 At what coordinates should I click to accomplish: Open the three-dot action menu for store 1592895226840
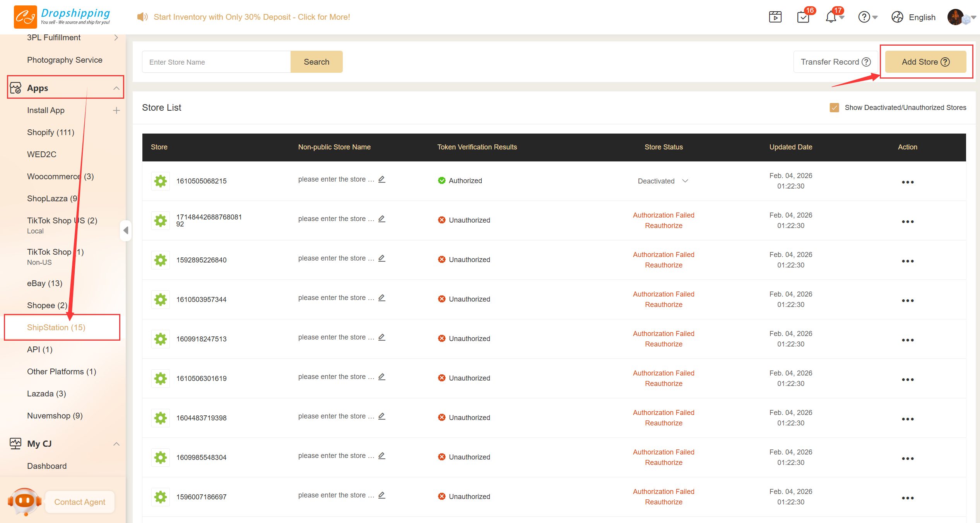tap(907, 261)
